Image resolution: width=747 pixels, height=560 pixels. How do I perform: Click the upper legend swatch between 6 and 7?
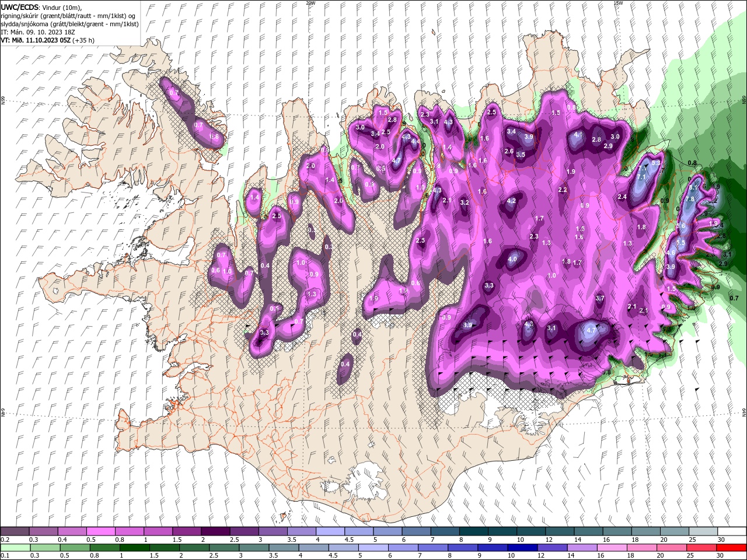coord(416,531)
